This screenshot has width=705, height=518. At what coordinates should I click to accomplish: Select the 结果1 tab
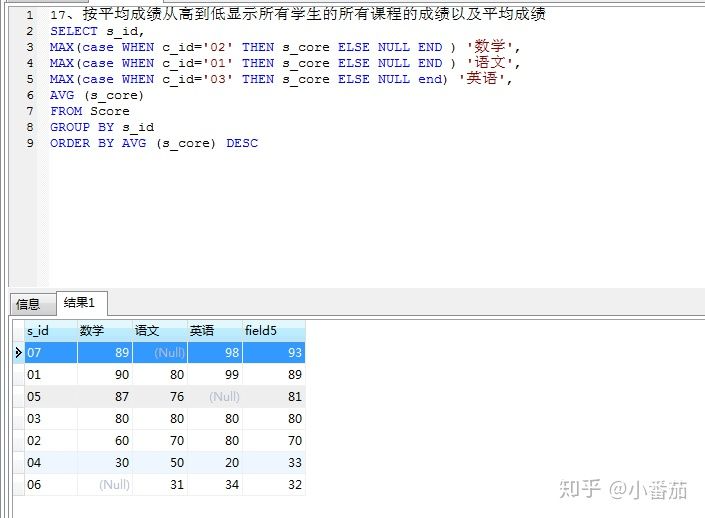pos(81,303)
